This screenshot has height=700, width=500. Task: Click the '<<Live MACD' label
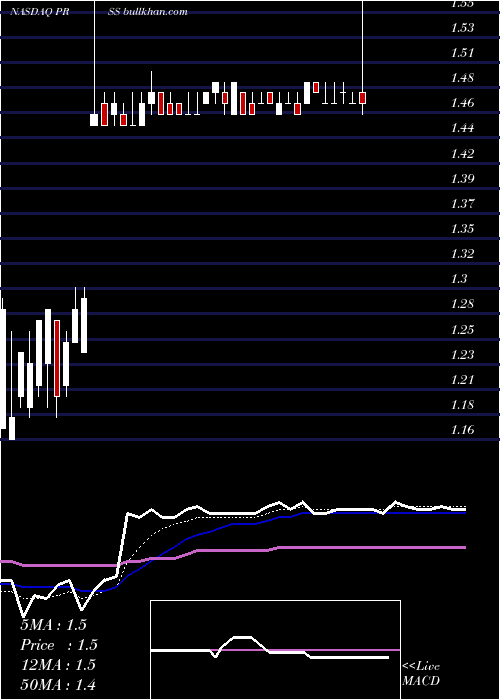pos(421,673)
